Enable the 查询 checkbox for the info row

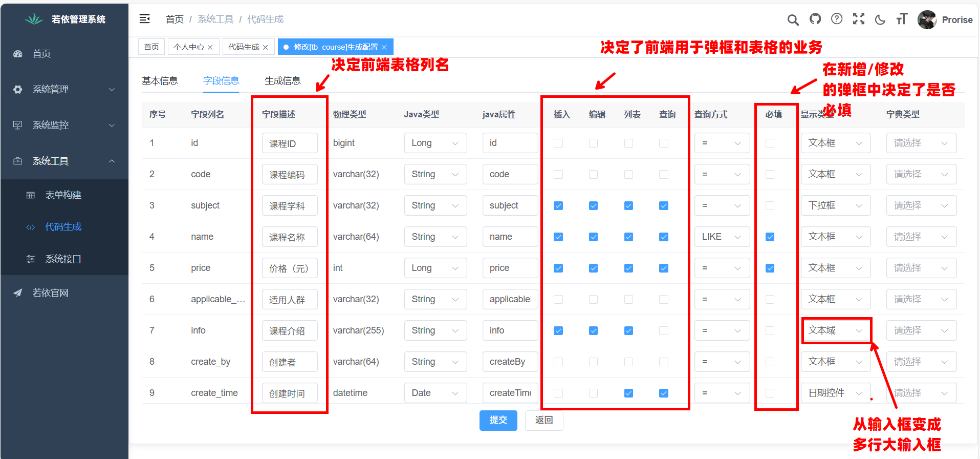point(664,330)
